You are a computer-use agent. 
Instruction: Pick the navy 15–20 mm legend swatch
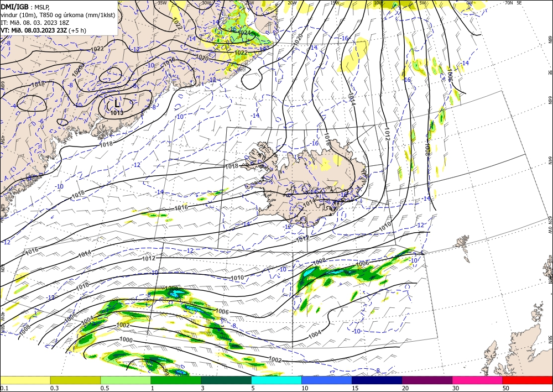377,380
